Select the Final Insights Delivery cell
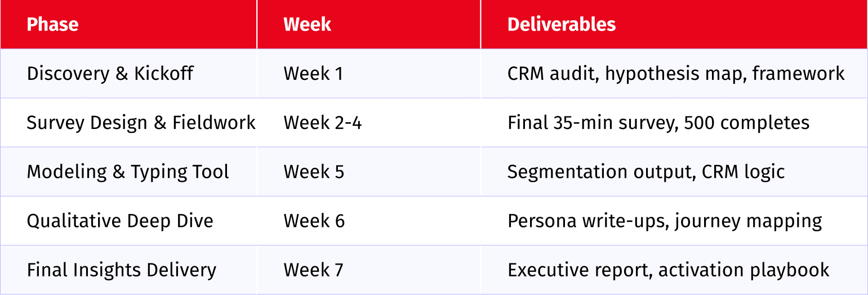The height and width of the screenshot is (295, 868). (x=128, y=270)
